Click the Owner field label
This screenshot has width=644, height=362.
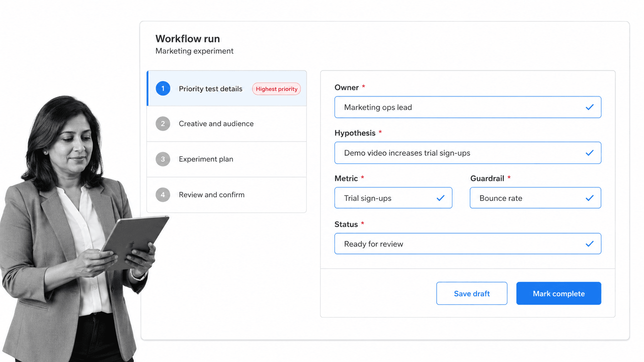pos(347,88)
